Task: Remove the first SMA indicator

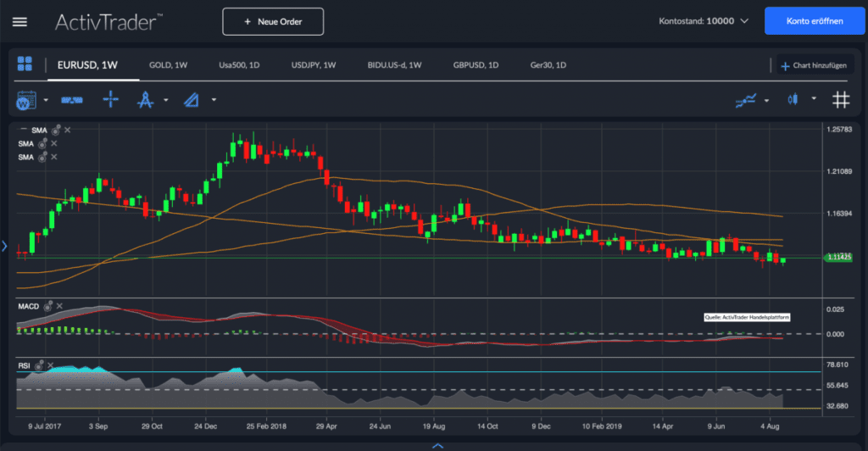Action: 68,130
